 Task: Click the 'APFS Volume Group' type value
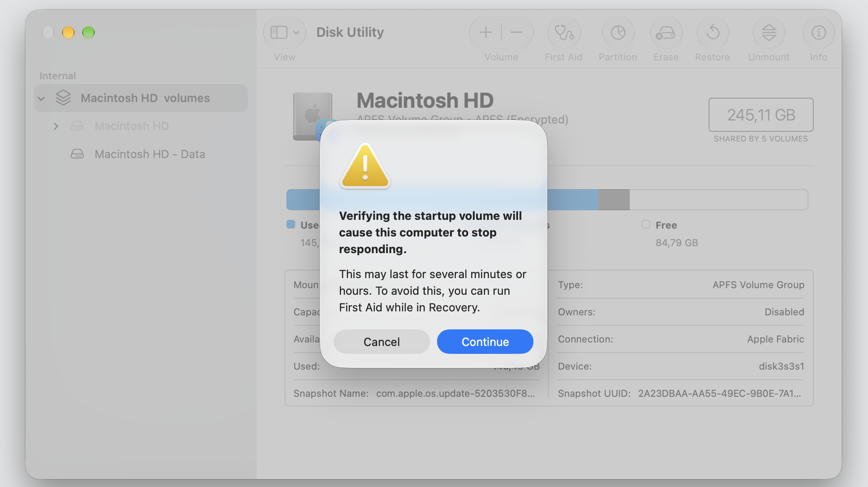click(x=758, y=285)
